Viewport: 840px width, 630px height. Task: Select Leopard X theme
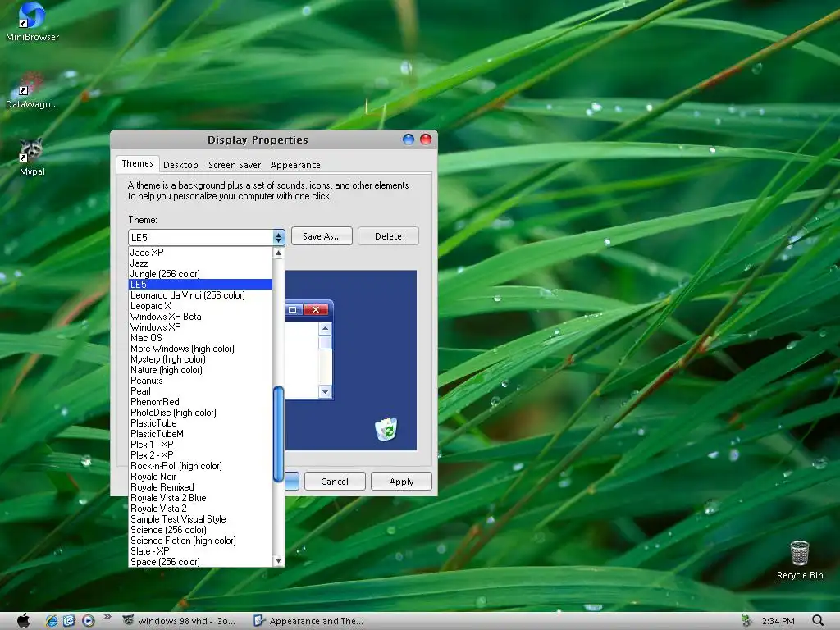click(x=200, y=306)
